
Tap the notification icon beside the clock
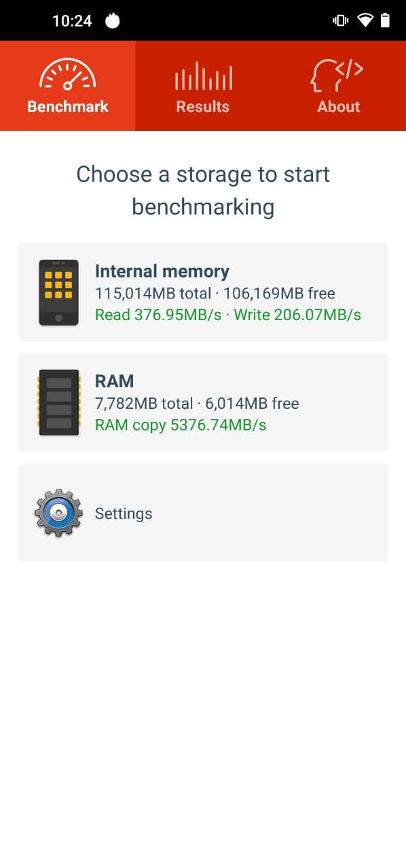(113, 21)
